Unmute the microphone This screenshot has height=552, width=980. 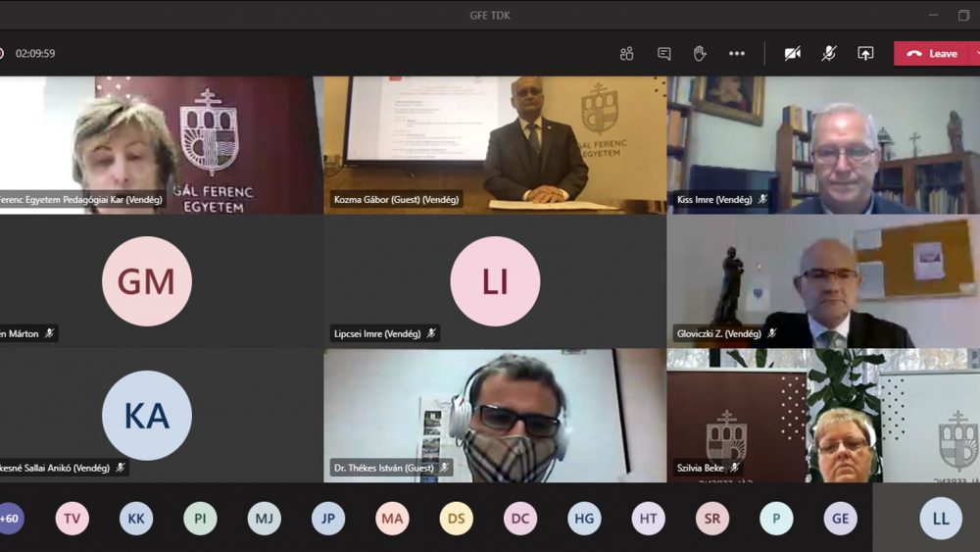[828, 54]
